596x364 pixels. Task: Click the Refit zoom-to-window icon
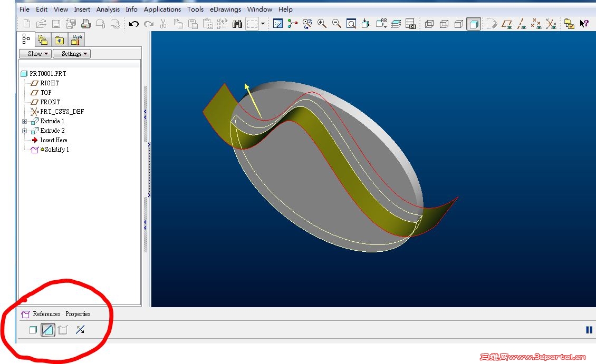[x=352, y=24]
